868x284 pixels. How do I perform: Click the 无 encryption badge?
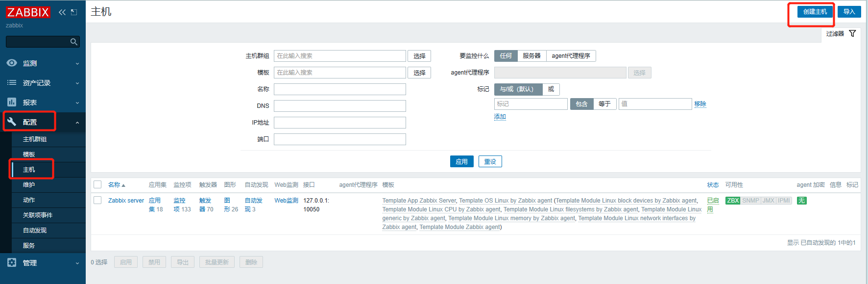[801, 201]
